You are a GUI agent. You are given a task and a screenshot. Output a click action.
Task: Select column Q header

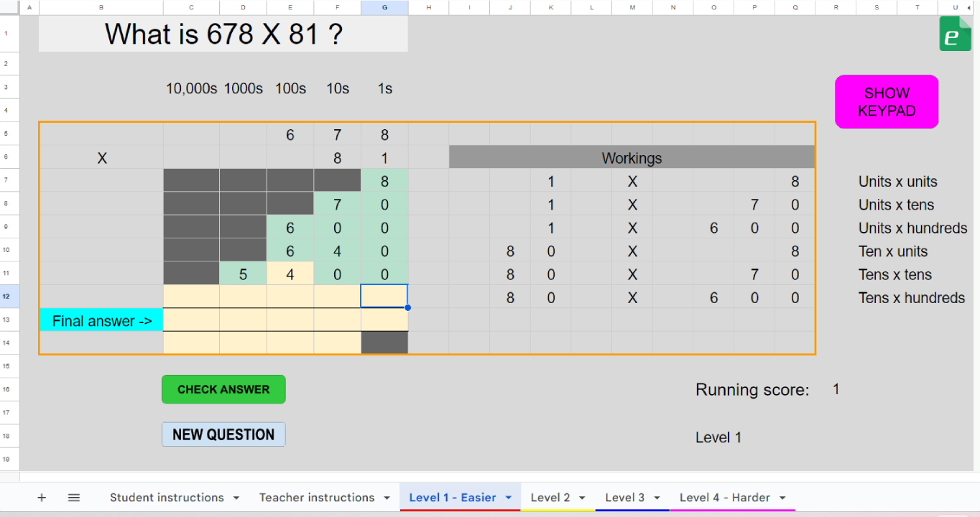tap(795, 7)
